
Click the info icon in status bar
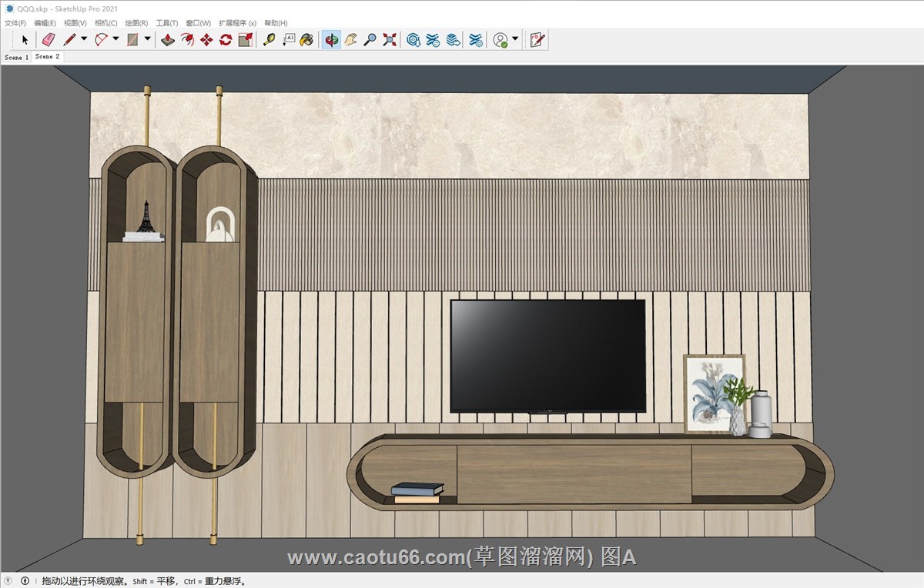click(25, 581)
